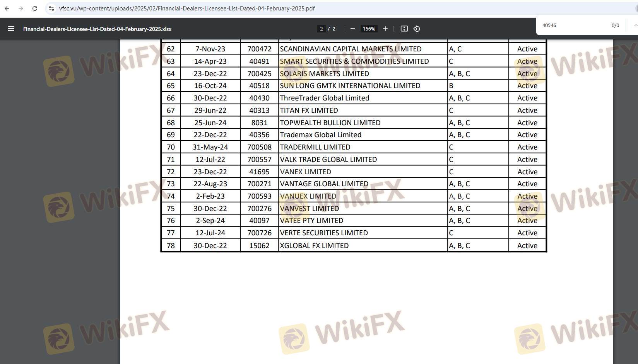638x364 pixels.
Task: Click TITAN FX LIMITED cell
Action: click(309, 111)
